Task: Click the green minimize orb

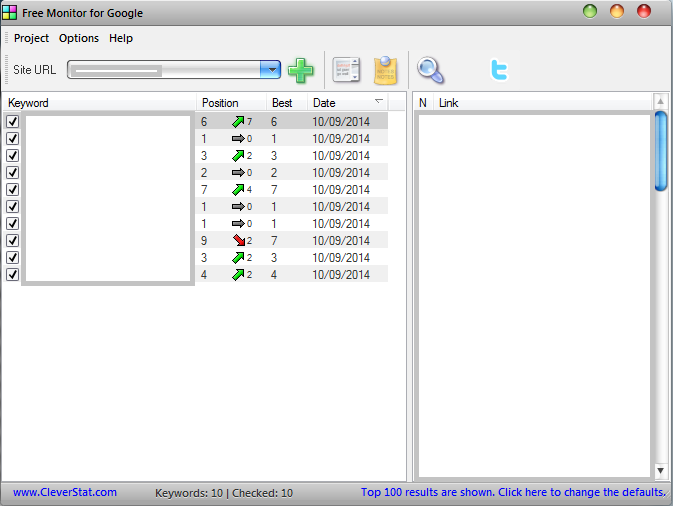Action: 590,11
